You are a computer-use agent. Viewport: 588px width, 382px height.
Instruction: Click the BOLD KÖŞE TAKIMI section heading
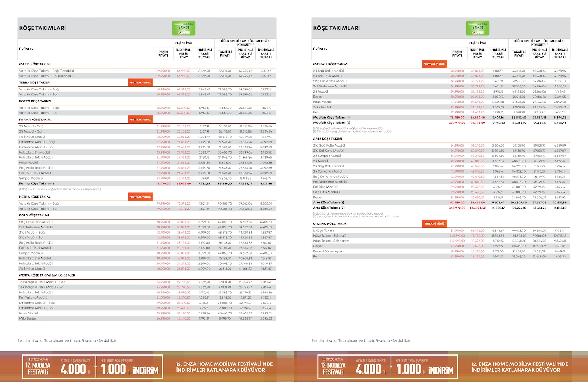click(x=34, y=215)
